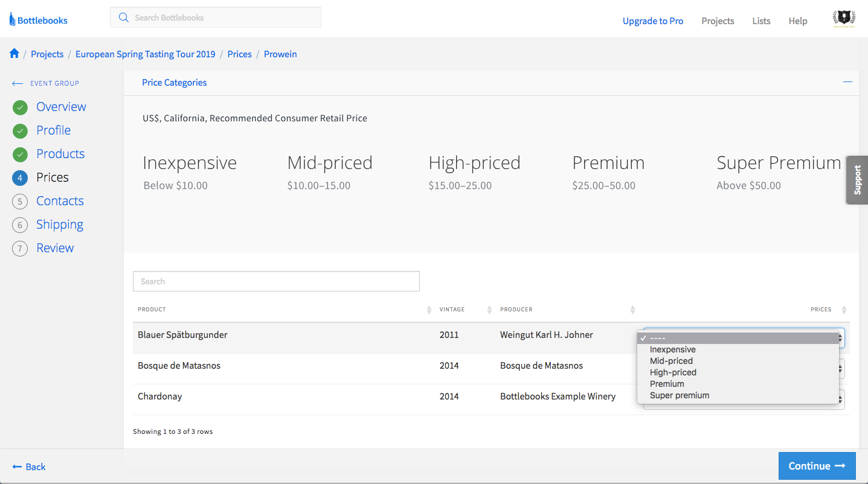Click the step 6 circle for Shipping
Screen dimensions: 868x484
click(x=20, y=225)
